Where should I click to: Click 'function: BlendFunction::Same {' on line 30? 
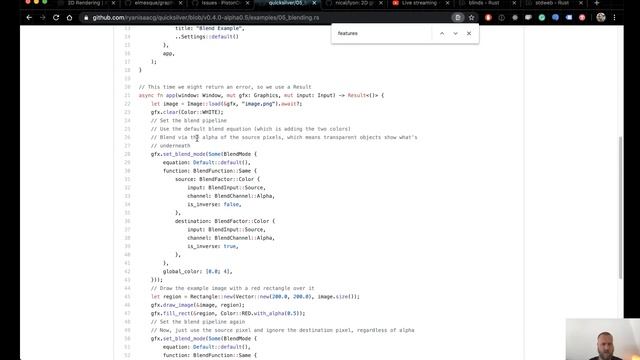(210, 171)
